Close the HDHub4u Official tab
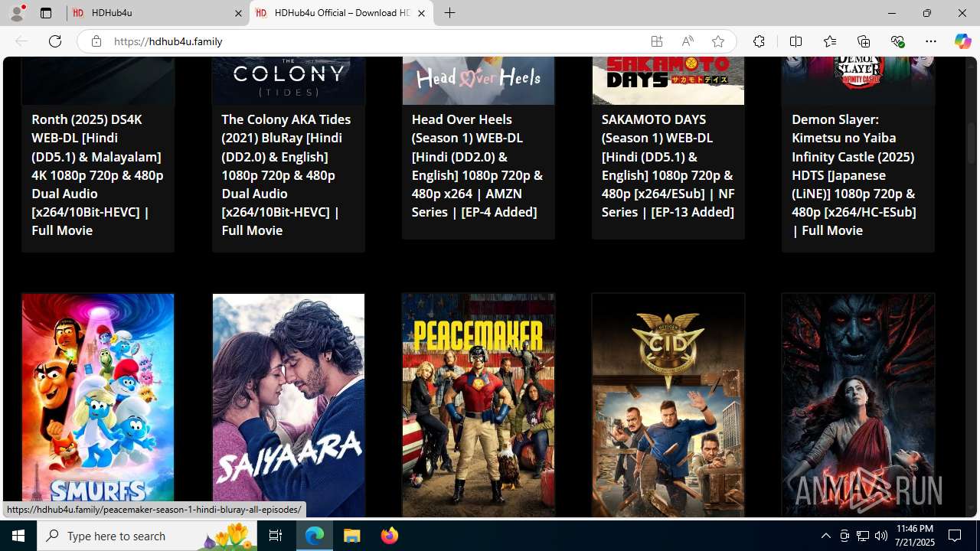 pos(421,13)
